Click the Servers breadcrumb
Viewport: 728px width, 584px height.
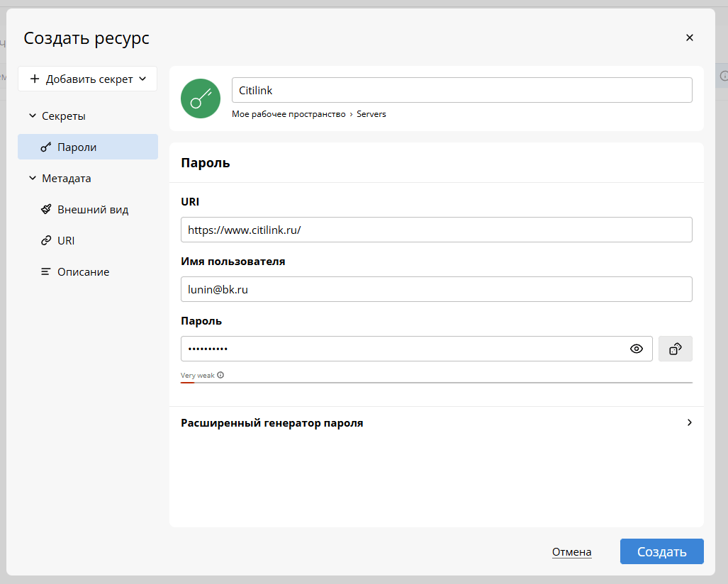click(x=371, y=114)
